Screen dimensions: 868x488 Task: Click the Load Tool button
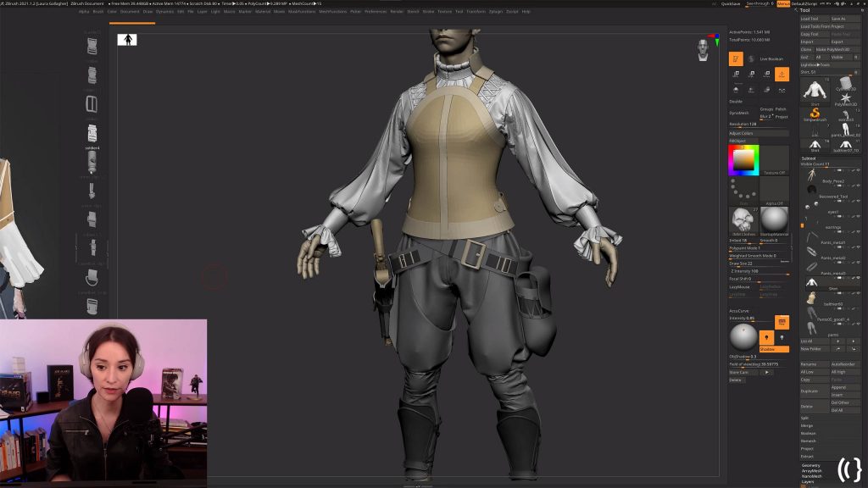coord(814,19)
